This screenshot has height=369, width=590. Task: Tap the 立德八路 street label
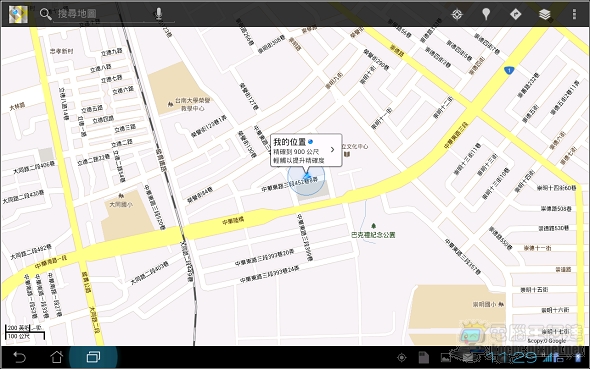[x=100, y=68]
